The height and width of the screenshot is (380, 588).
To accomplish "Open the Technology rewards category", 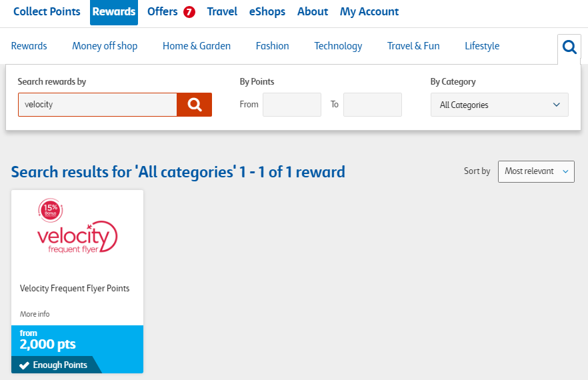I will [338, 46].
